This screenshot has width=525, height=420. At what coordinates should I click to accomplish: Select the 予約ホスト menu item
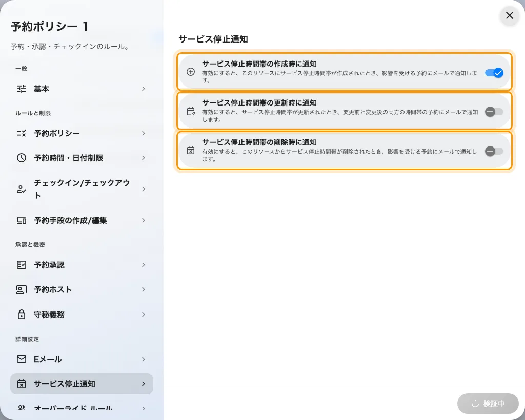pos(82,289)
